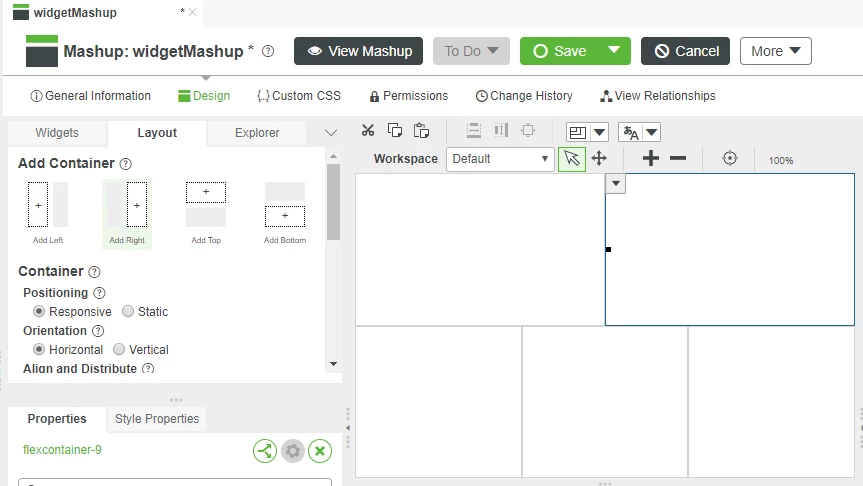Viewport: 863px width, 486px height.
Task: Open the Custom CSS section
Action: 299,96
